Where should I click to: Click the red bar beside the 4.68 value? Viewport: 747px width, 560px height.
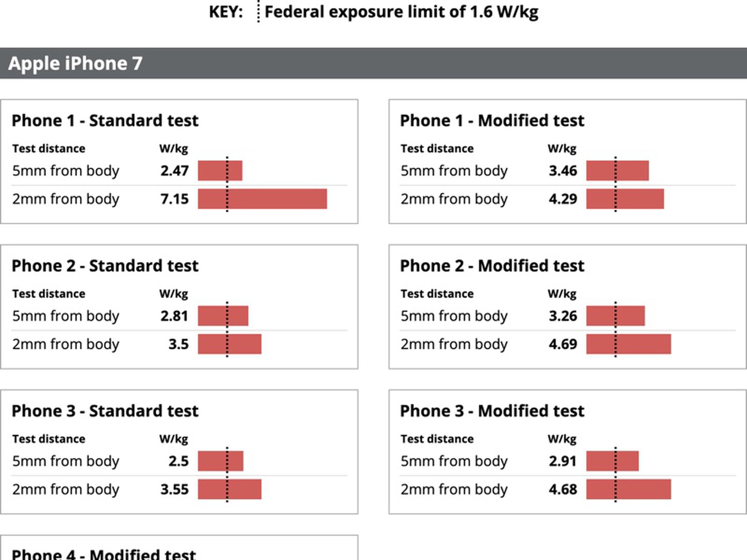(x=628, y=490)
